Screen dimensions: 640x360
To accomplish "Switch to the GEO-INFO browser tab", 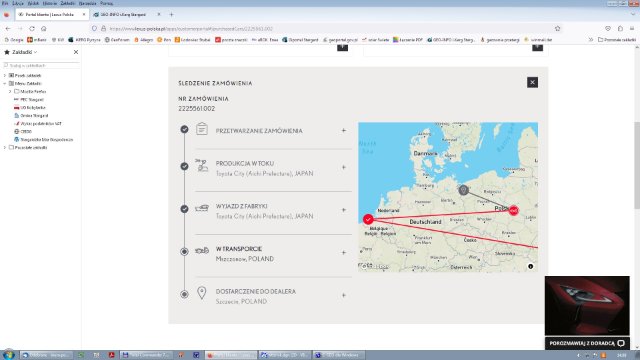I will 123,14.
